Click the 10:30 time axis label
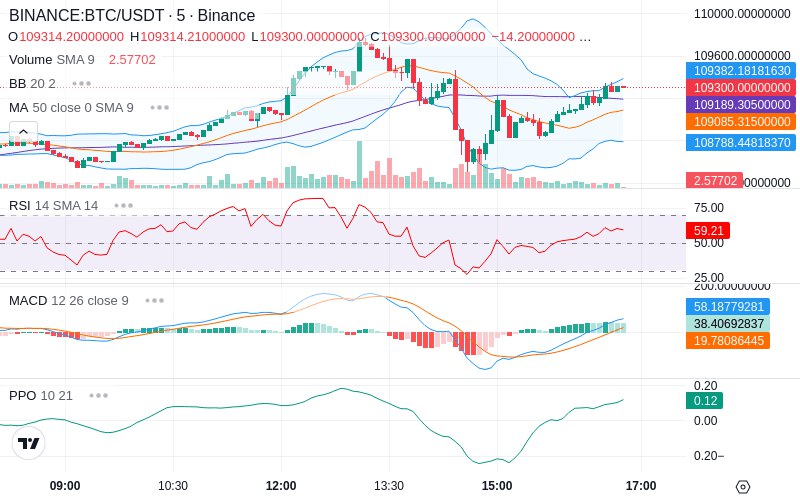Image resolution: width=800 pixels, height=500 pixels. point(173,486)
